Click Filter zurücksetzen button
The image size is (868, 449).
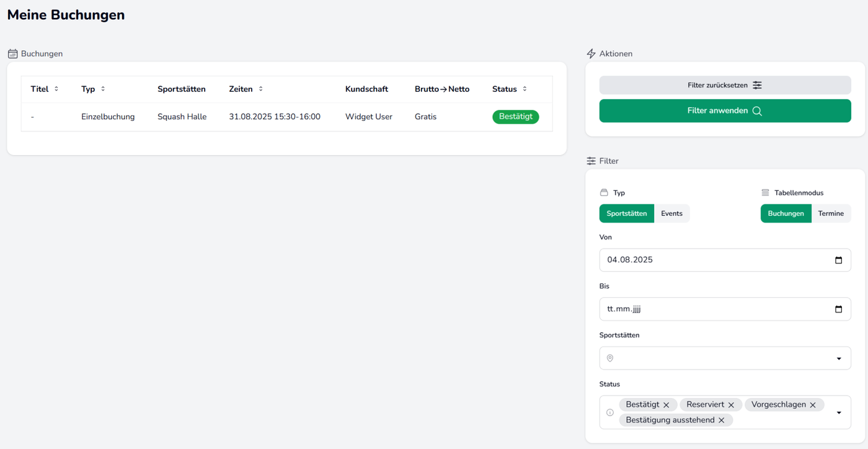(725, 86)
